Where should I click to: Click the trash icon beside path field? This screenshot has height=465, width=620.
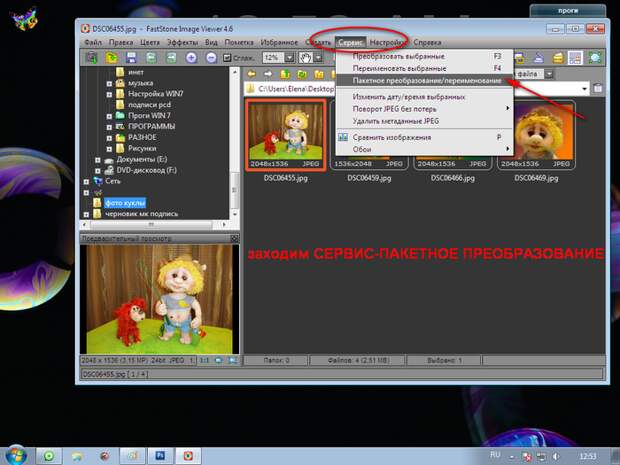[598, 88]
